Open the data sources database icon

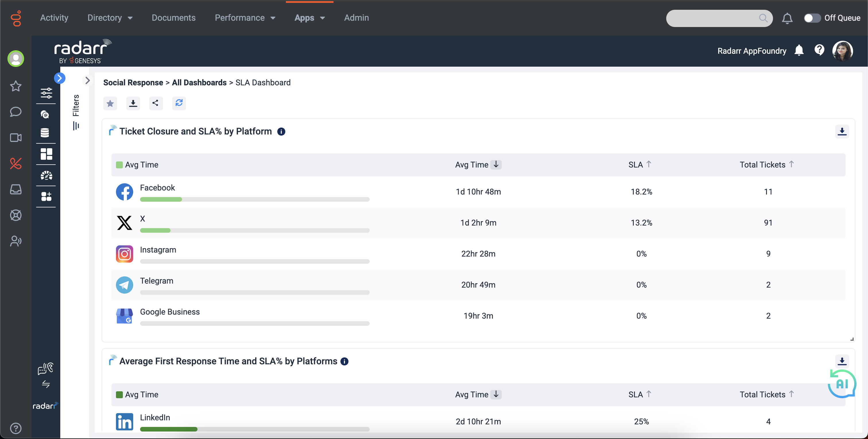45,132
